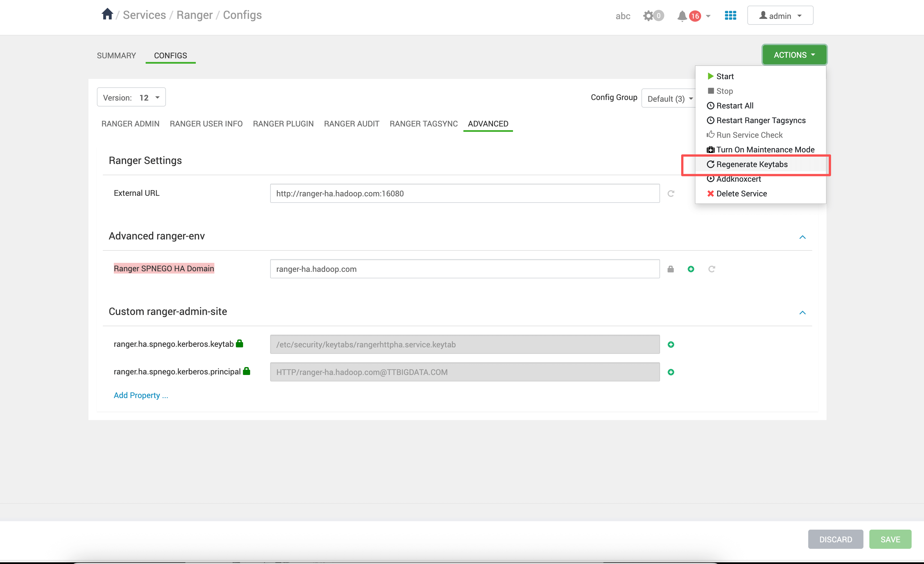Click green plus beside Ranger SPNEGO HA Domain
The width and height of the screenshot is (924, 564).
pos(691,269)
